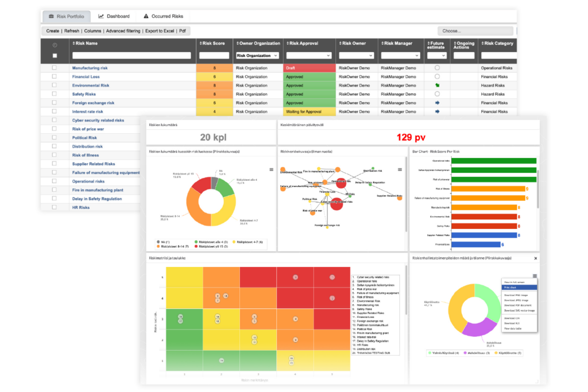This screenshot has width=588, height=392.
Task: Click the green future estimate icon for Environmental Risk
Action: click(437, 86)
